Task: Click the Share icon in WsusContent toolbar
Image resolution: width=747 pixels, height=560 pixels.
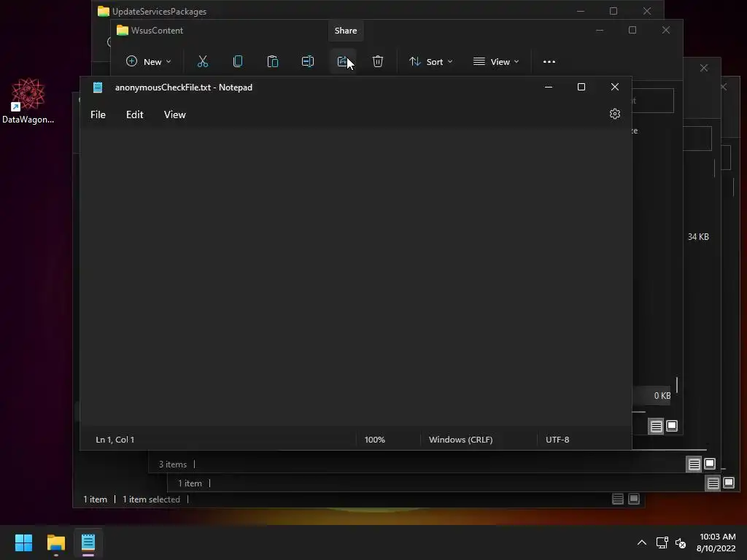Action: coord(343,61)
